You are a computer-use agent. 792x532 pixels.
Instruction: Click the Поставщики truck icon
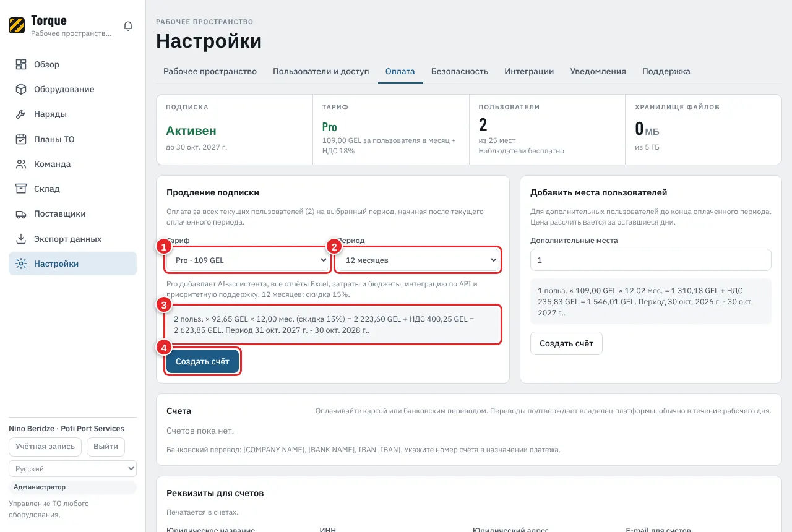coord(21,214)
